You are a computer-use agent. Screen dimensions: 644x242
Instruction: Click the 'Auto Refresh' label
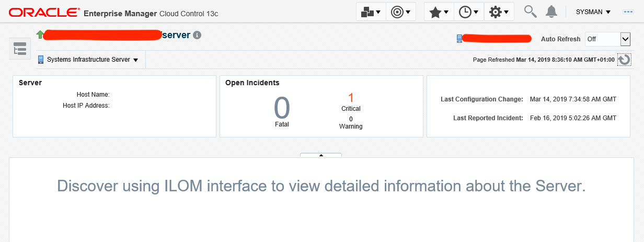560,39
